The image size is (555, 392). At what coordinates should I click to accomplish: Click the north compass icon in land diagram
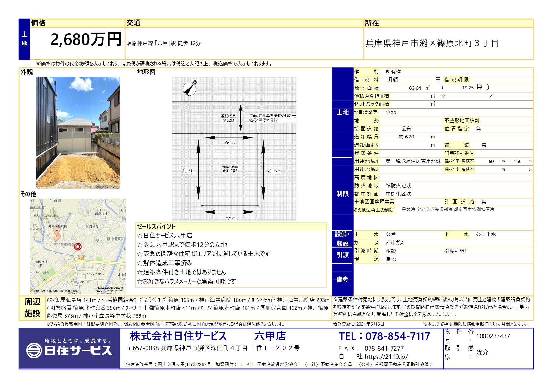click(x=190, y=88)
